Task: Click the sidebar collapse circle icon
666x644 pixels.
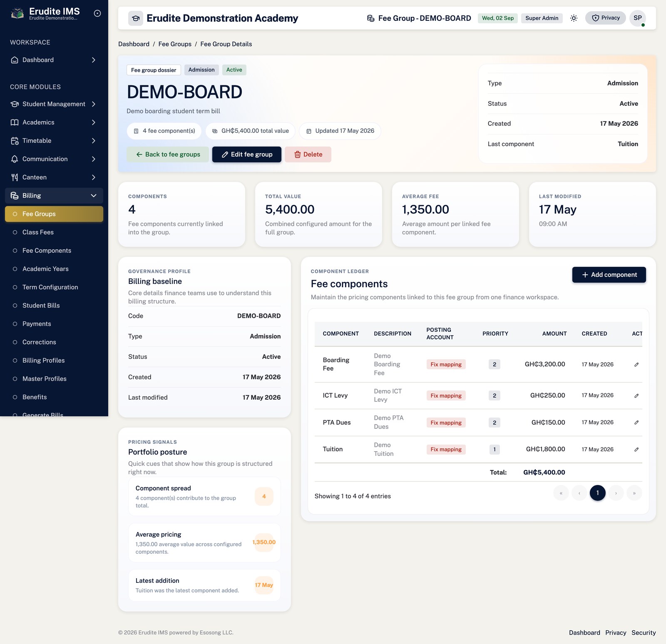Action: [97, 13]
